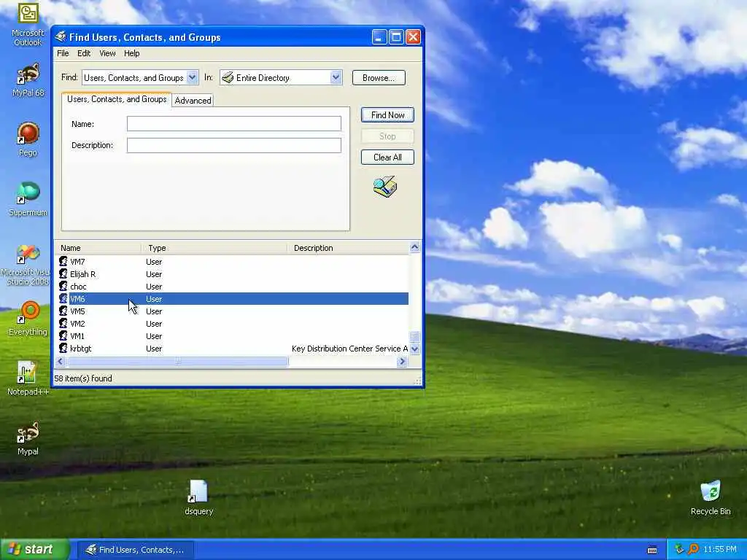Viewport: 747px width, 560px height.
Task: Click the user icon beside Elijah R
Action: pos(63,274)
